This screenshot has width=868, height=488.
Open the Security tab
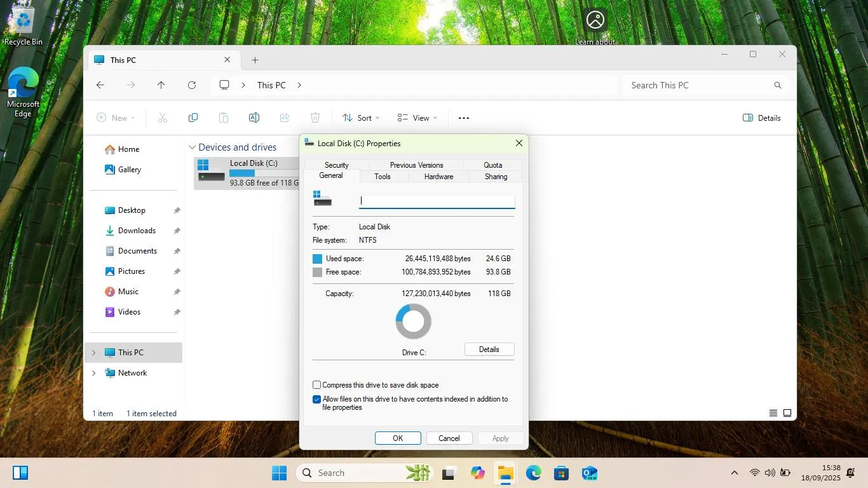click(337, 165)
